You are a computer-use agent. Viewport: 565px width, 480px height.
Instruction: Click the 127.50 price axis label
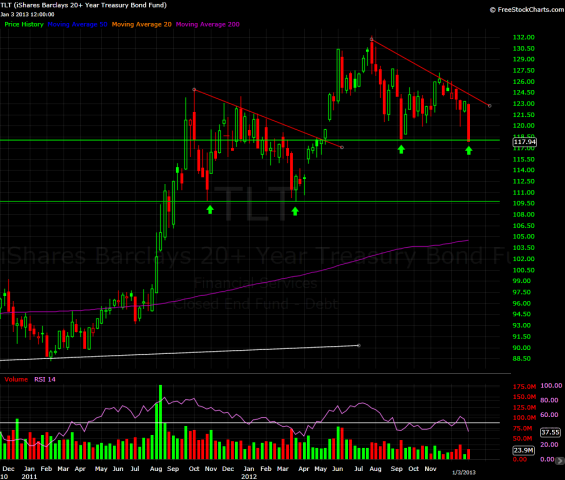[524, 70]
